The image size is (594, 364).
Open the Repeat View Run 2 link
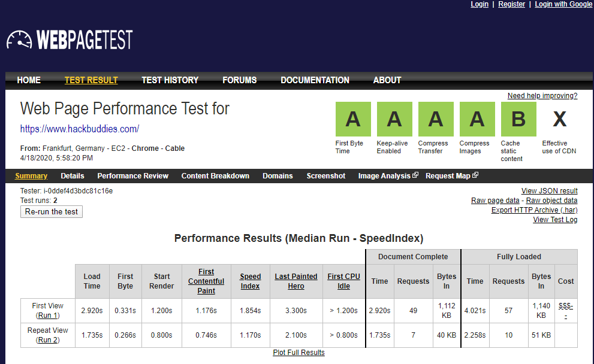(48, 340)
